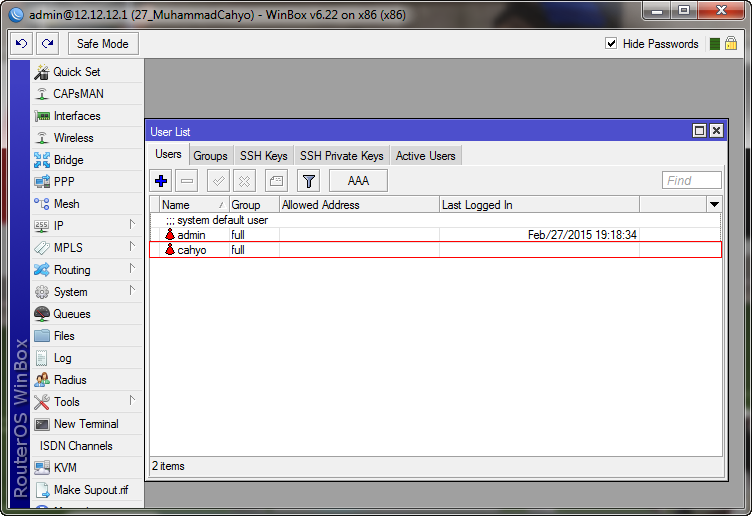This screenshot has height=516, width=752.
Task: Click the System gear icon
Action: click(42, 292)
